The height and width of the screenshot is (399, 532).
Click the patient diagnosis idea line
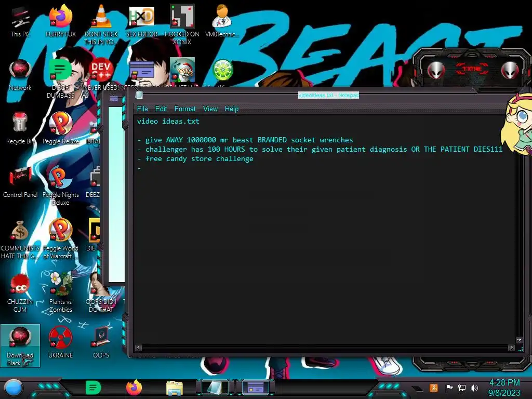pyautogui.click(x=320, y=149)
